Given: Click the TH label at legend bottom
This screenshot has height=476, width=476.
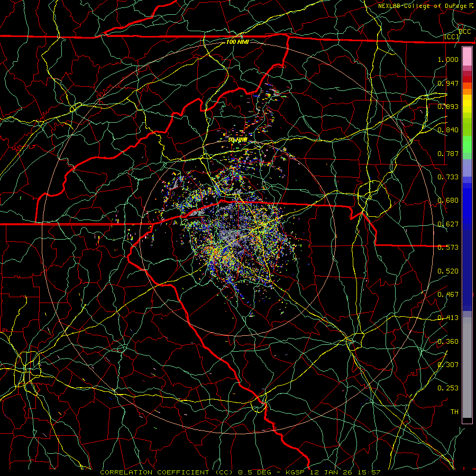Looking at the screenshot, I should click(x=454, y=412).
